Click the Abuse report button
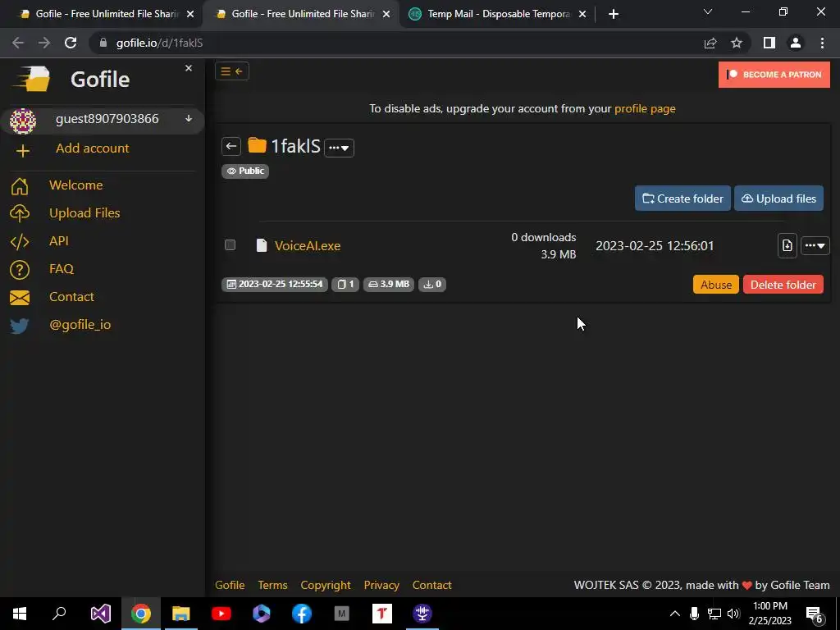This screenshot has height=630, width=840. point(715,285)
